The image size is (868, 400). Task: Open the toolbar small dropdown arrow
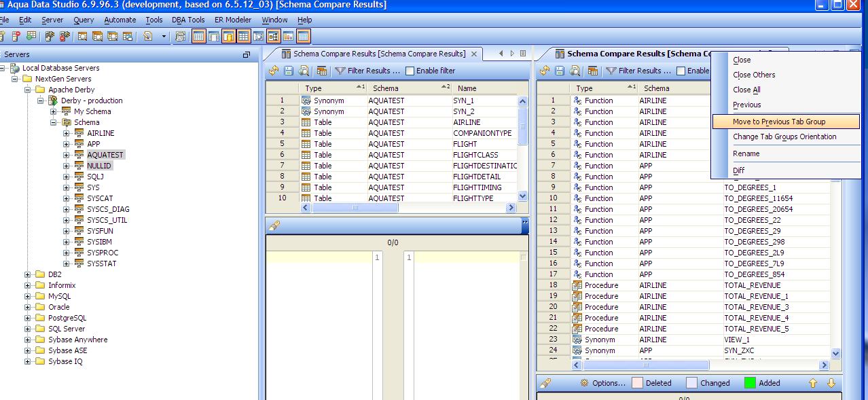coord(164,37)
